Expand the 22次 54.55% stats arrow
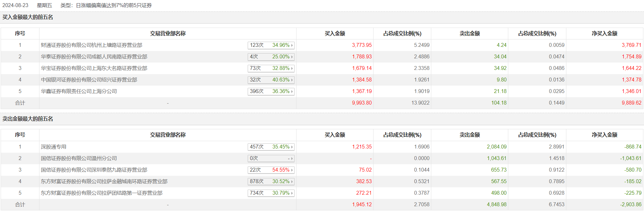Viewport: 644px width, 212px height. [x=292, y=170]
